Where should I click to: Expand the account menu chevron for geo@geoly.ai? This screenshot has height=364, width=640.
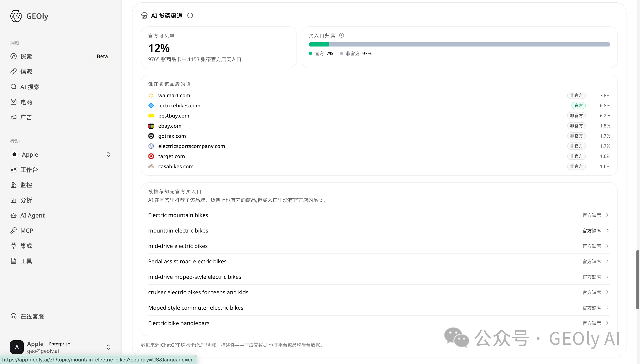click(x=108, y=347)
